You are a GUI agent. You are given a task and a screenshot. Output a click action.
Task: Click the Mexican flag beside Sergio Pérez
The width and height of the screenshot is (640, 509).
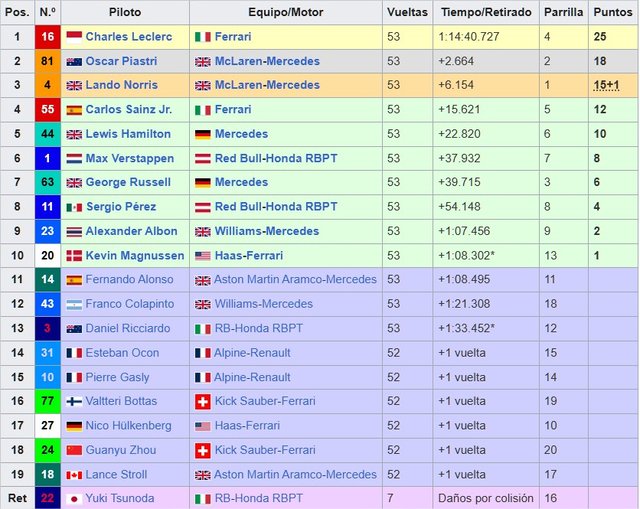click(74, 207)
